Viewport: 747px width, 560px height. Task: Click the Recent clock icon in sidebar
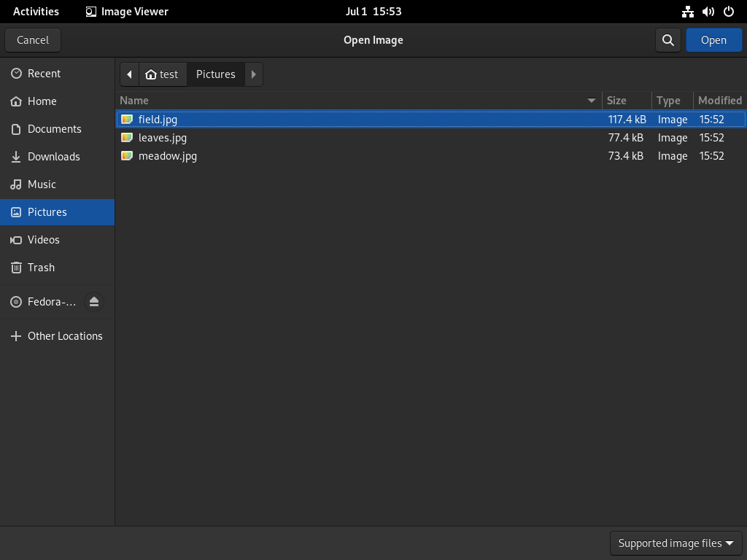click(16, 74)
